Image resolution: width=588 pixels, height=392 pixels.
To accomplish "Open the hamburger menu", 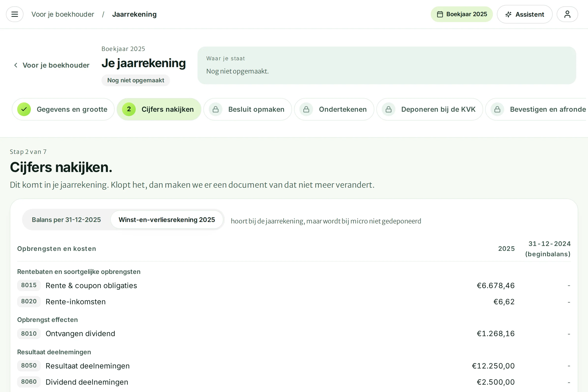I will point(15,14).
